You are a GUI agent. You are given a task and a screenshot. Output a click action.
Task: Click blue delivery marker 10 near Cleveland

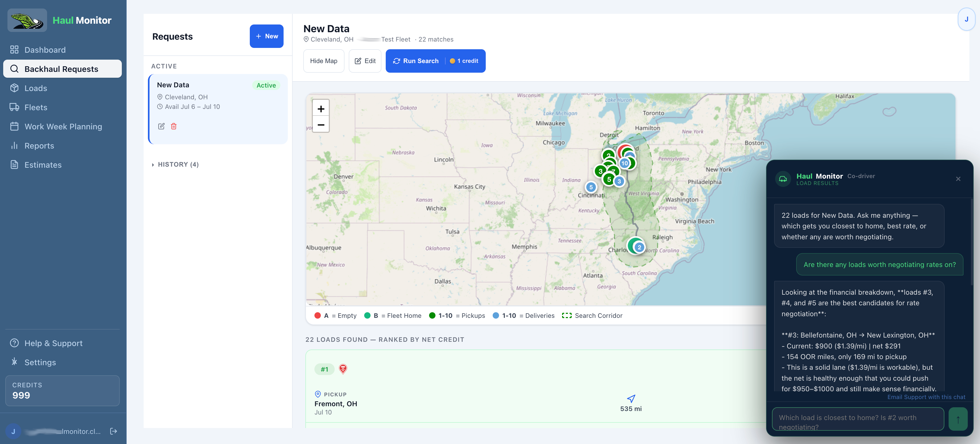(x=625, y=163)
